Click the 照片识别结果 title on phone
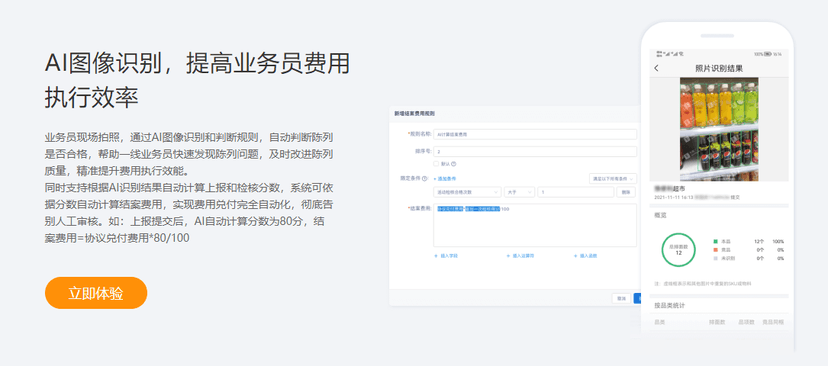This screenshot has width=828, height=366. tap(719, 68)
